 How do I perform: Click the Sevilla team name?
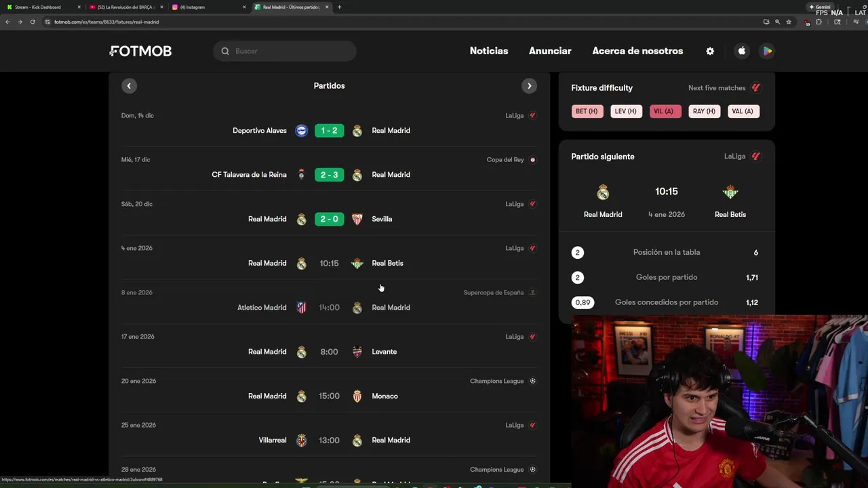click(x=382, y=219)
